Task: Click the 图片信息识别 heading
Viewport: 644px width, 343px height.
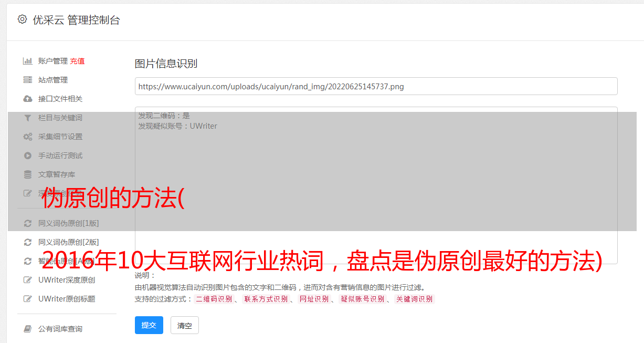Action: point(166,64)
